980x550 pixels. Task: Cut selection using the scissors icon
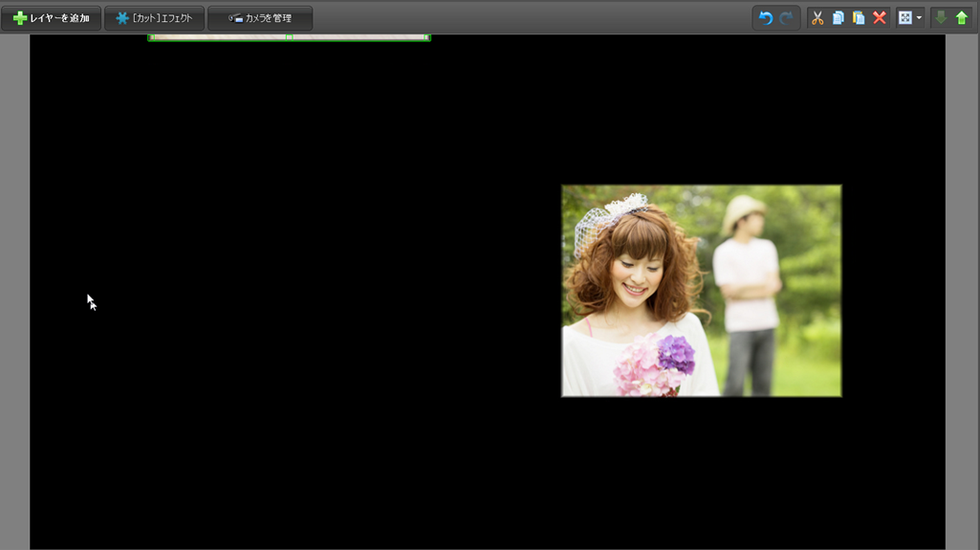817,18
